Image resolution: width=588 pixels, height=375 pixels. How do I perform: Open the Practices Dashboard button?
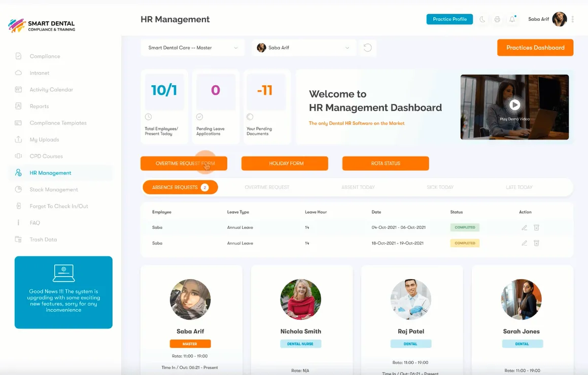coord(535,48)
